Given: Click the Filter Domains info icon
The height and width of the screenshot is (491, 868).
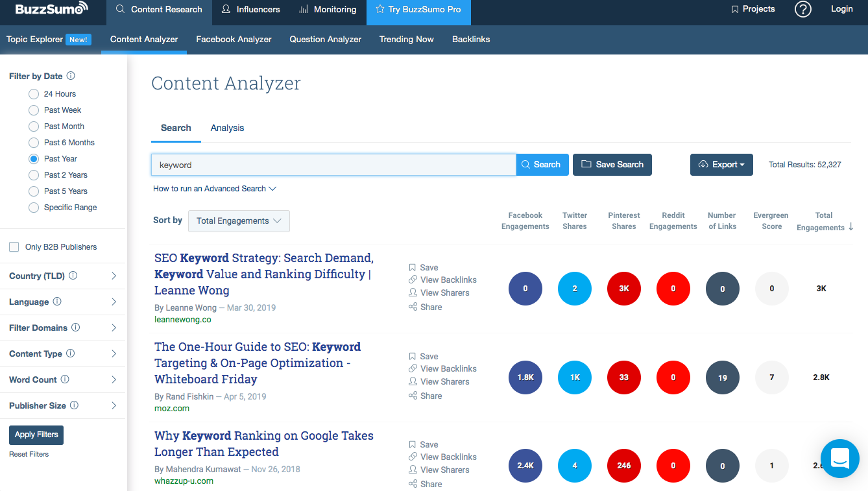Looking at the screenshot, I should point(75,328).
